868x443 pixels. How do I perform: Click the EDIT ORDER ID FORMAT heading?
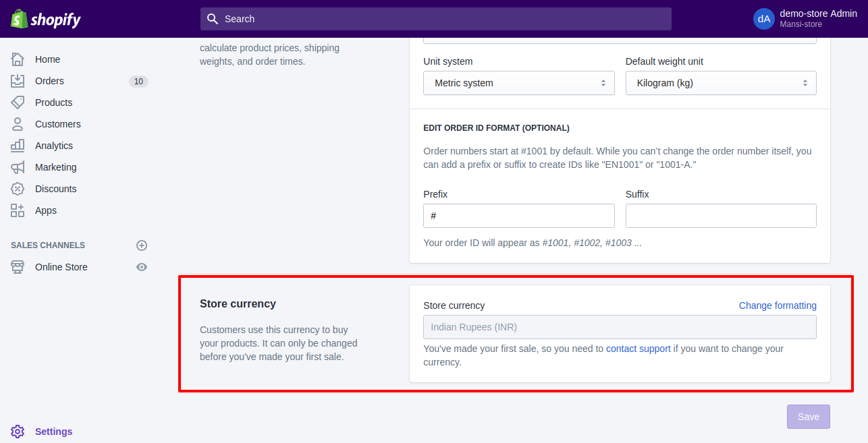click(496, 128)
